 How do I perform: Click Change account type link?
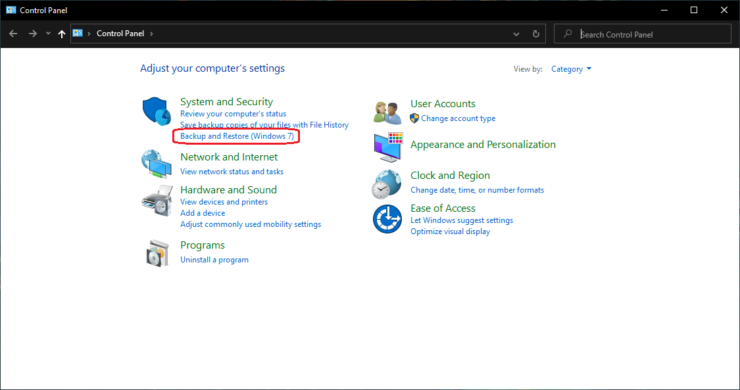(458, 118)
